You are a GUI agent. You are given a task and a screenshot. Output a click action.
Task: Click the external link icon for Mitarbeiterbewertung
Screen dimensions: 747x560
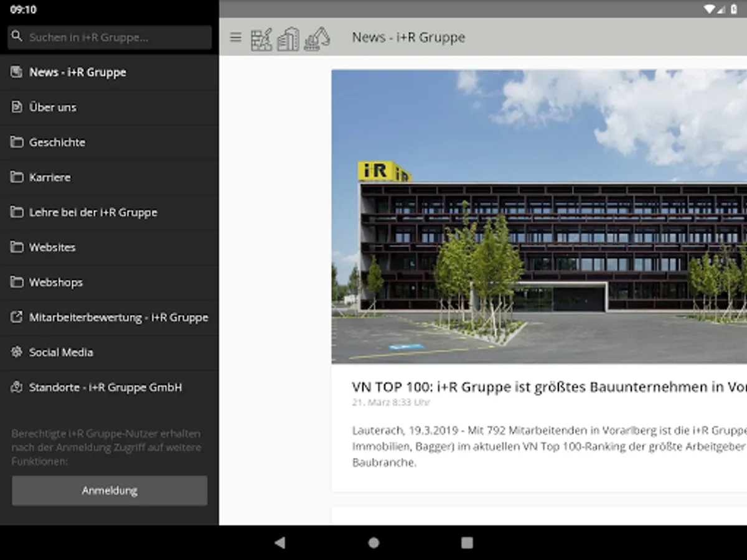17,317
